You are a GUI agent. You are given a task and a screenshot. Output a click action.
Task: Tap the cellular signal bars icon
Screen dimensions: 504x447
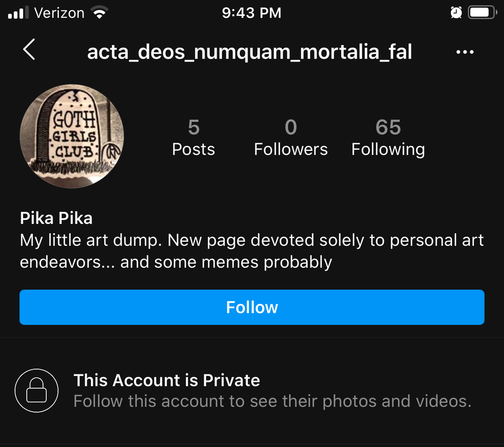pos(18,13)
